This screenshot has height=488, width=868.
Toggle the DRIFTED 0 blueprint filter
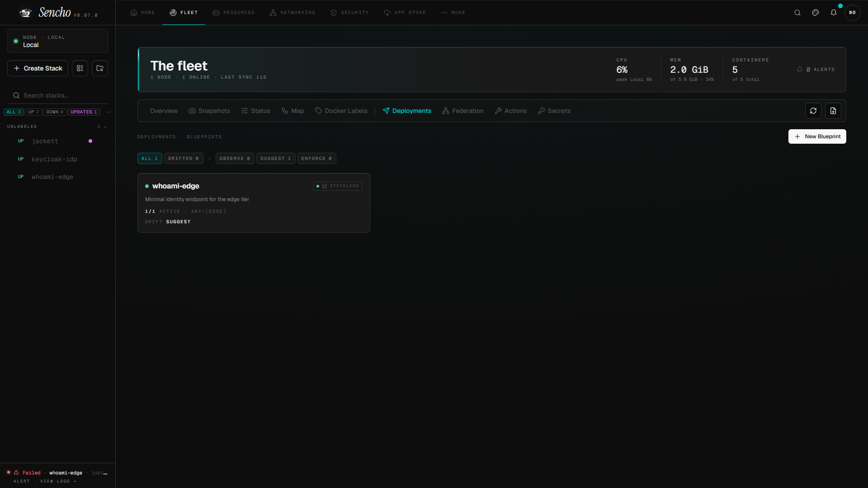(184, 159)
